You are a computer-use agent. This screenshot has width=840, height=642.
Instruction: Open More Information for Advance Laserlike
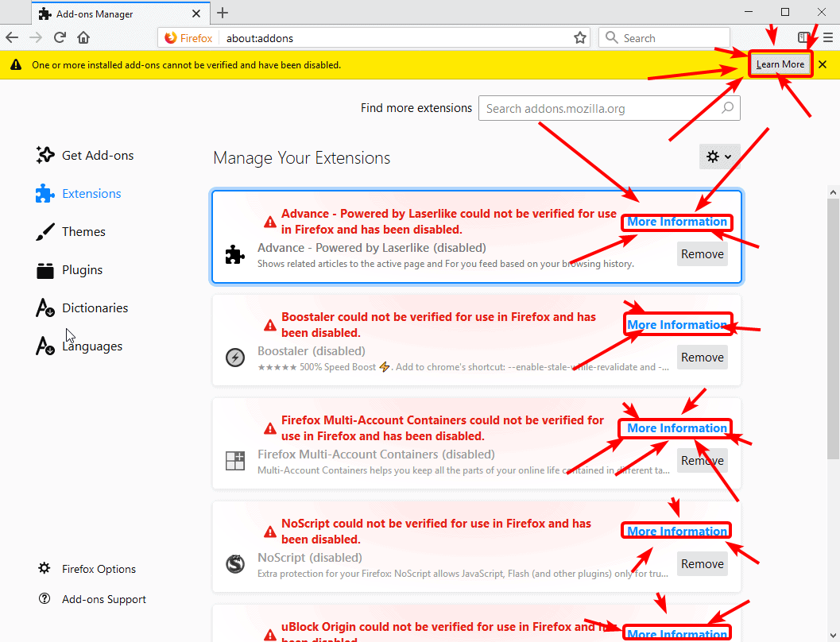pyautogui.click(x=677, y=222)
